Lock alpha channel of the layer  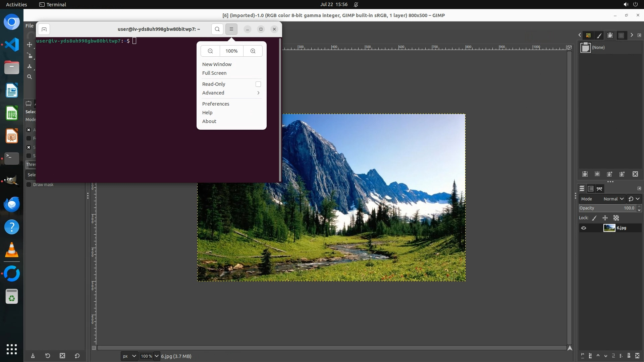pos(616,218)
